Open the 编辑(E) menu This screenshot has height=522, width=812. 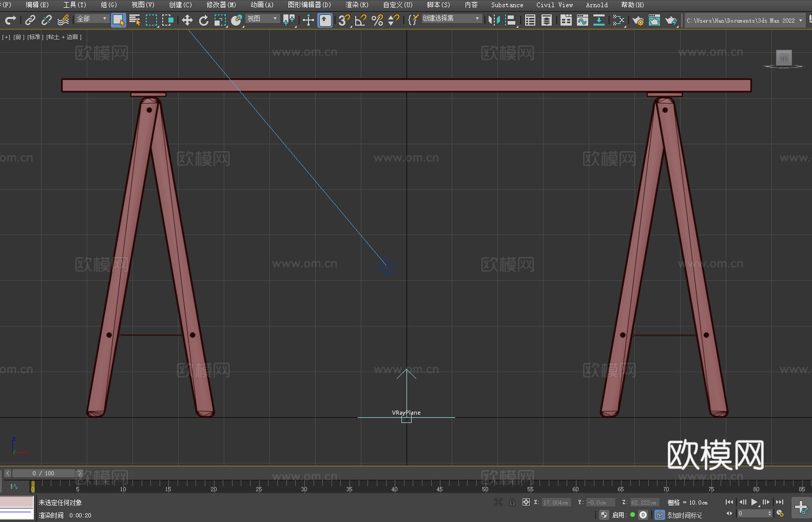(37, 5)
